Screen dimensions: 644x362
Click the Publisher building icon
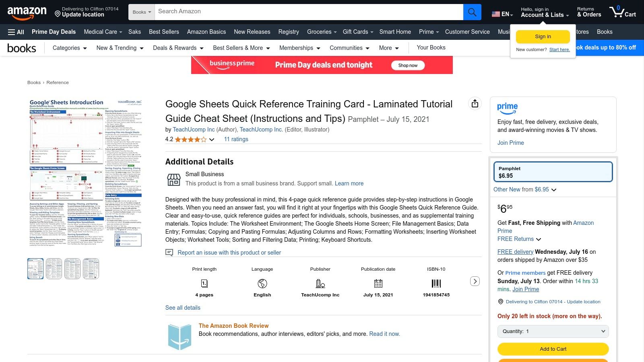click(x=320, y=284)
